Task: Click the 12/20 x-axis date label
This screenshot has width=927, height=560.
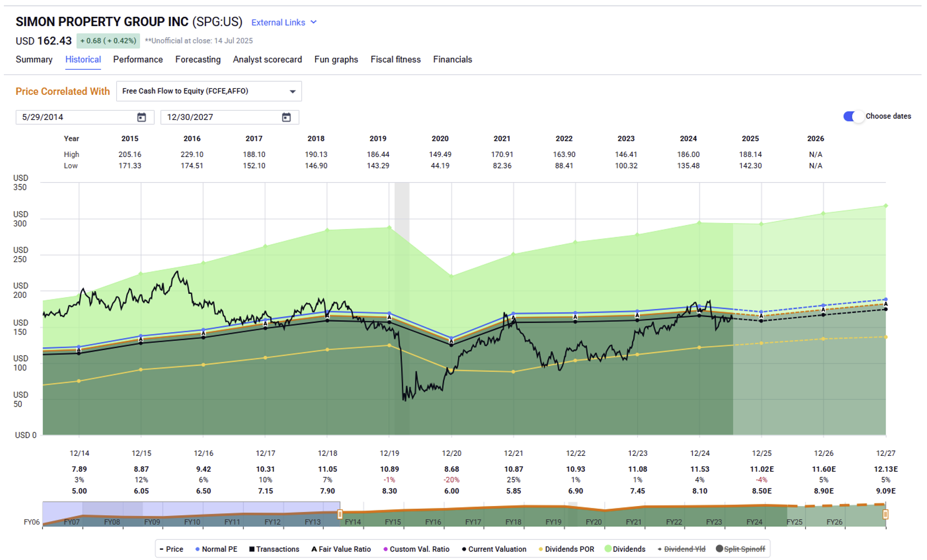Action: point(452,453)
